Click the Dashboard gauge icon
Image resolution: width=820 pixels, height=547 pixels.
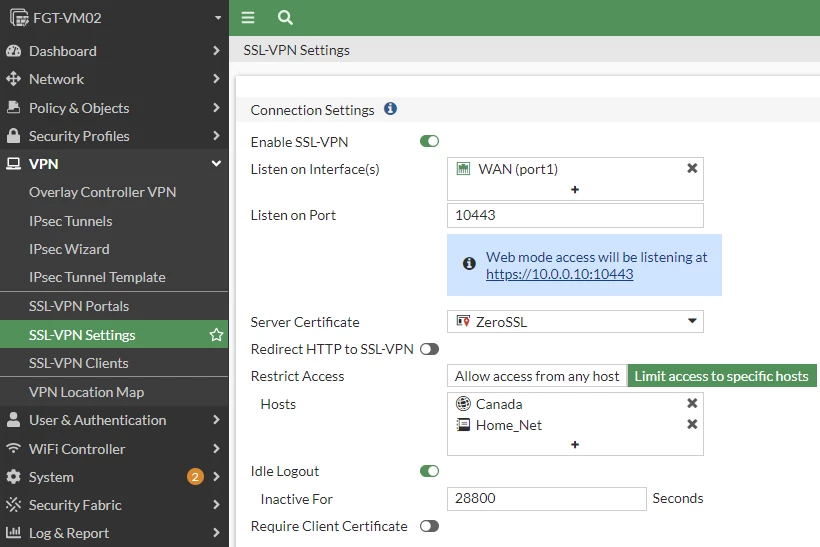(14, 51)
